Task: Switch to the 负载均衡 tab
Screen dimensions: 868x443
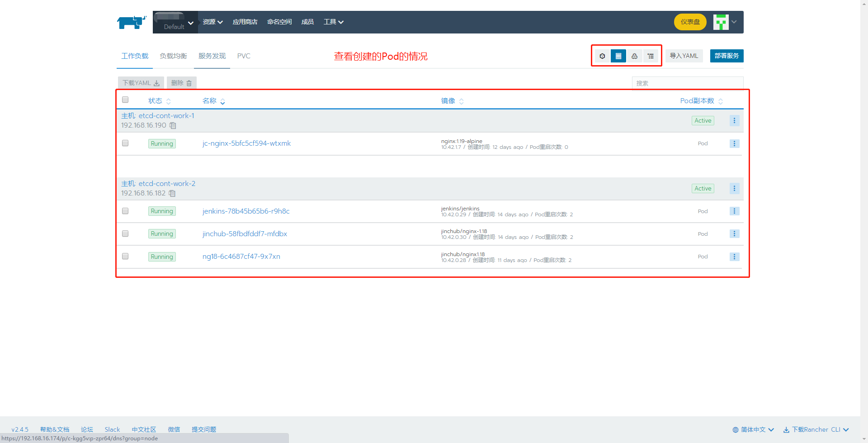Action: point(173,56)
